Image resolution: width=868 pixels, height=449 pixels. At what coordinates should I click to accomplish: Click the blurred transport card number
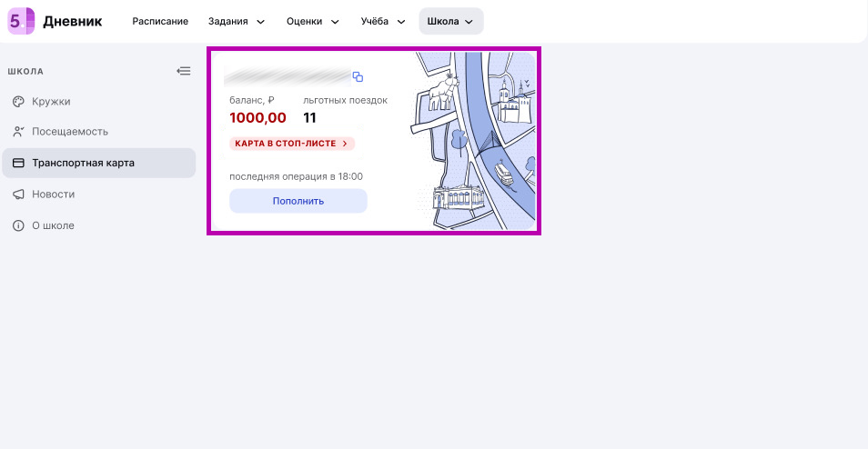click(x=288, y=77)
